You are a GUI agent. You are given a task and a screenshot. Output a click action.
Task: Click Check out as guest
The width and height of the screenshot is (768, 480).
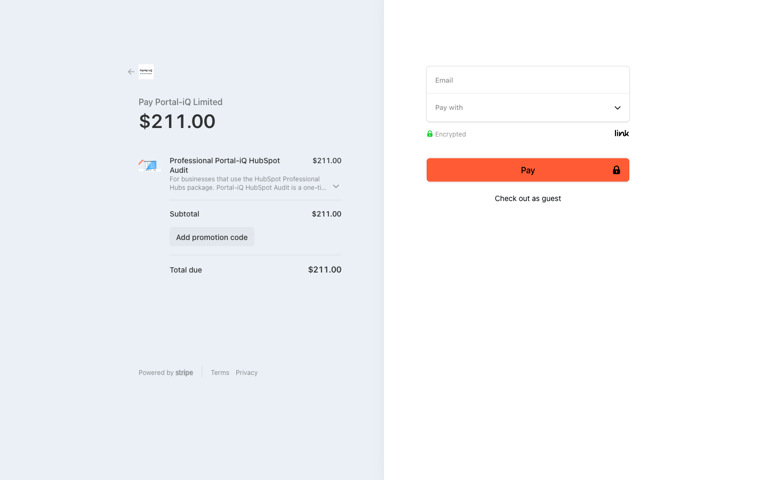pos(528,198)
